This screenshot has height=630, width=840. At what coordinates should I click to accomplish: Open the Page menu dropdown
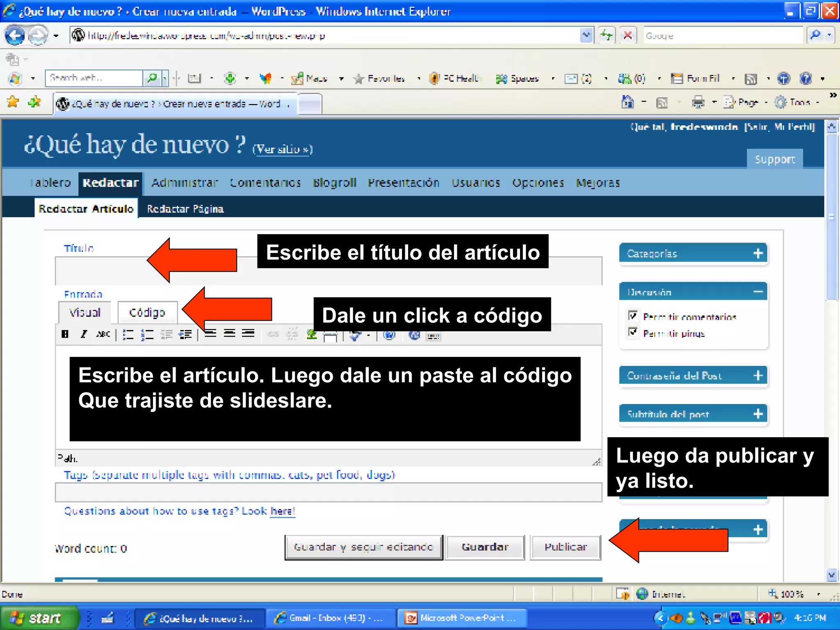coord(766,102)
